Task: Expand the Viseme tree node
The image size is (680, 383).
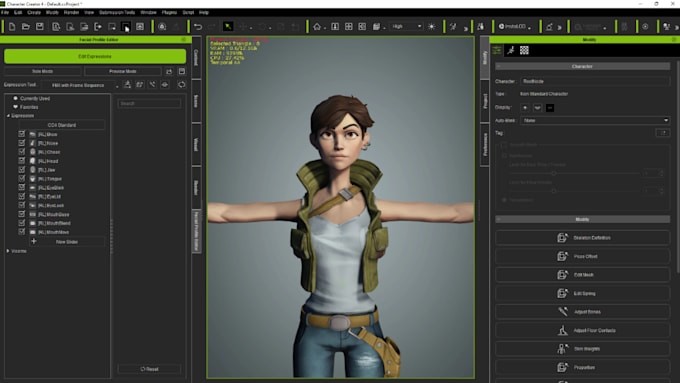Action: [x=8, y=251]
